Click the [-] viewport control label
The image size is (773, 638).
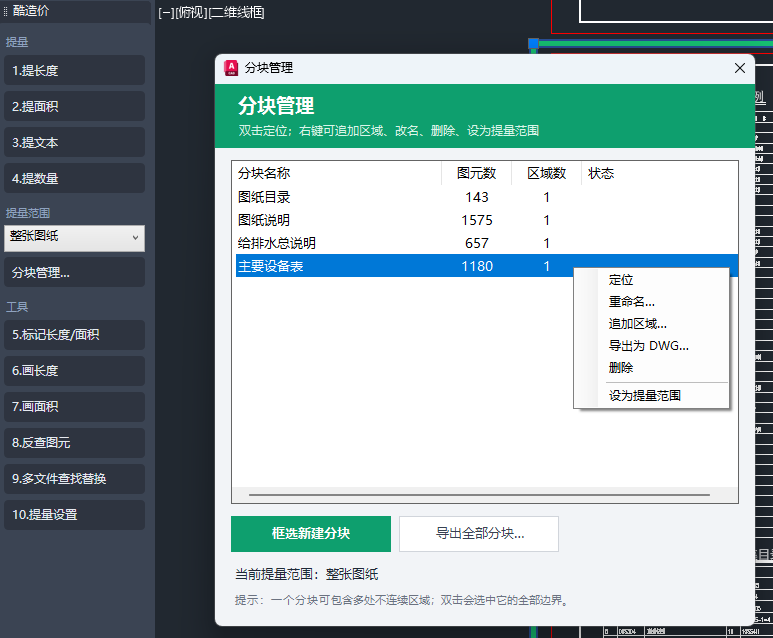(166, 12)
